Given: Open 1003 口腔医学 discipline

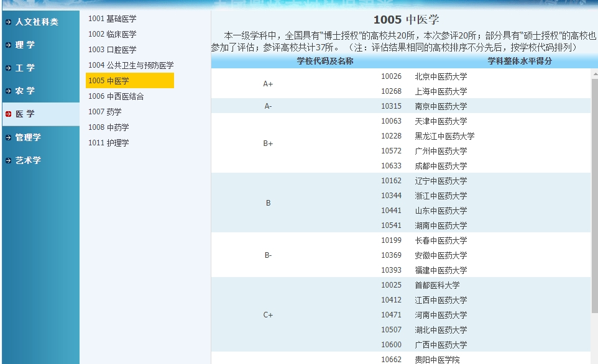Looking at the screenshot, I should click(x=112, y=50).
